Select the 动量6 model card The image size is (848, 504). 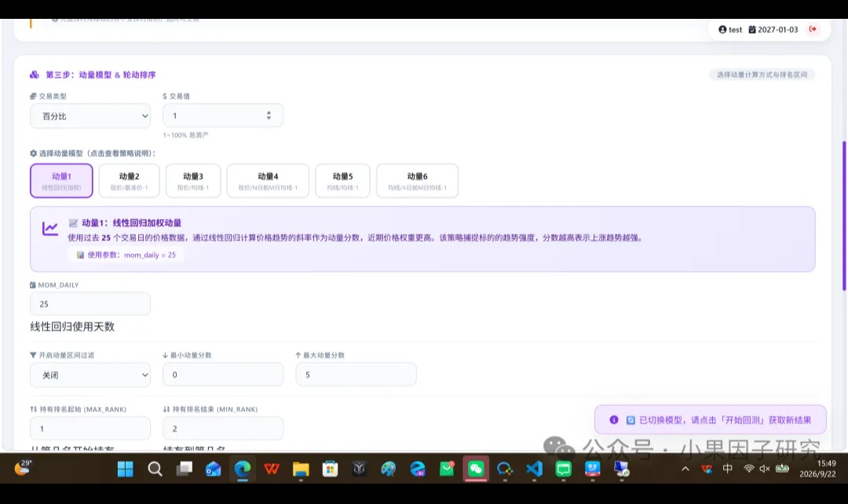point(417,181)
